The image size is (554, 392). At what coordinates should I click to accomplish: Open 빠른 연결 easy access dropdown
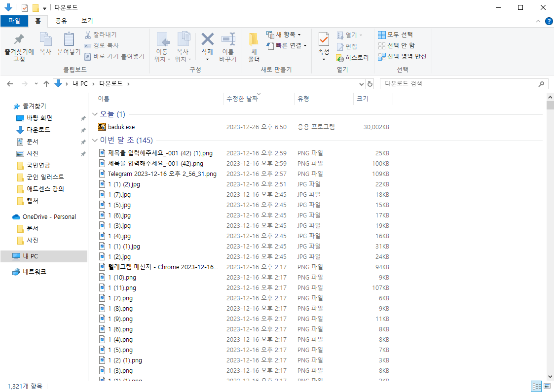click(287, 45)
